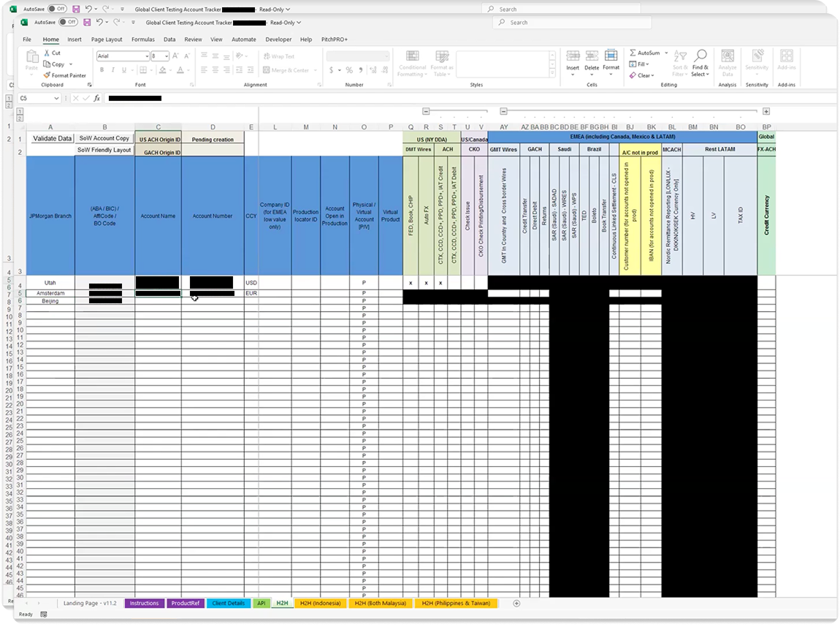The width and height of the screenshot is (840, 638).
Task: Click the Wrap Text button
Action: [x=278, y=56]
